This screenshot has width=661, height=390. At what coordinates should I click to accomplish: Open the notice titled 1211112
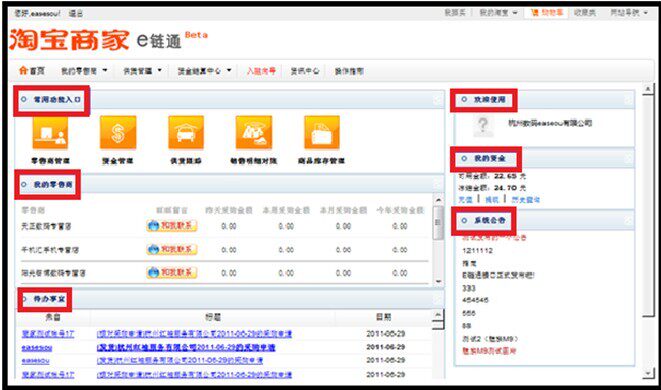tap(477, 250)
